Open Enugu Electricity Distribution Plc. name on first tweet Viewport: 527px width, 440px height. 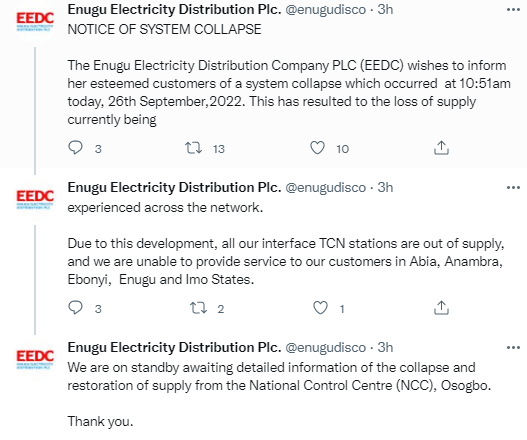point(174,10)
